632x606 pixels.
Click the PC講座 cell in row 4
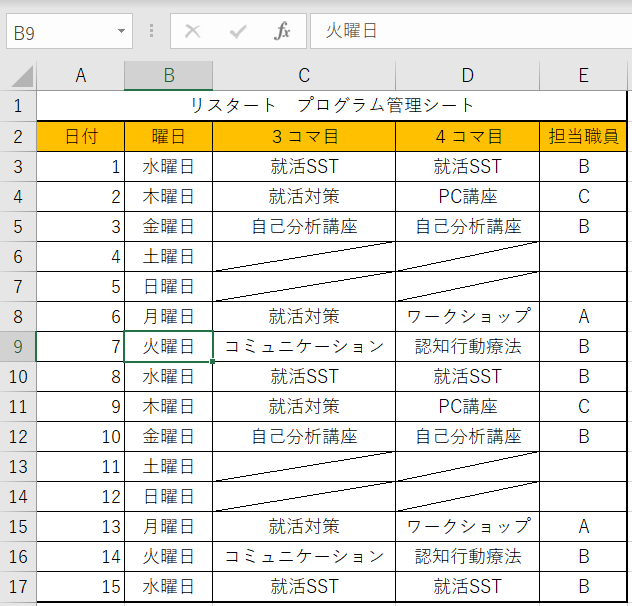pyautogui.click(x=467, y=197)
